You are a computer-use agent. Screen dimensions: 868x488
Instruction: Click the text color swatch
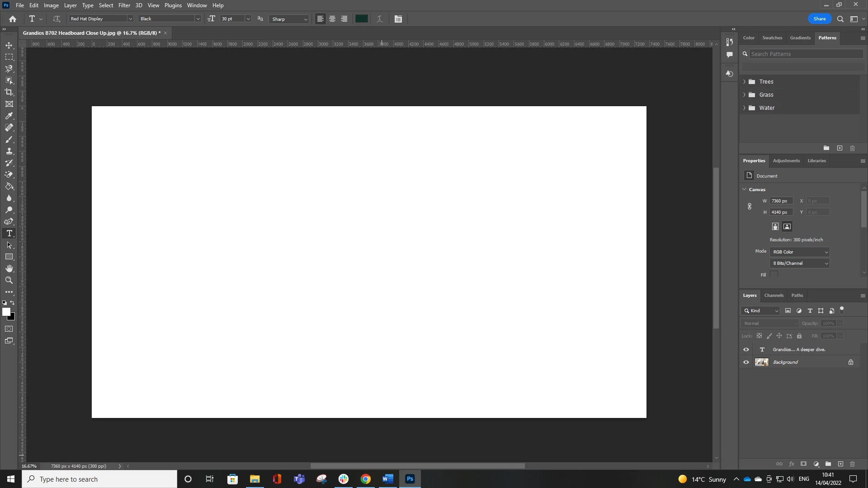point(361,19)
